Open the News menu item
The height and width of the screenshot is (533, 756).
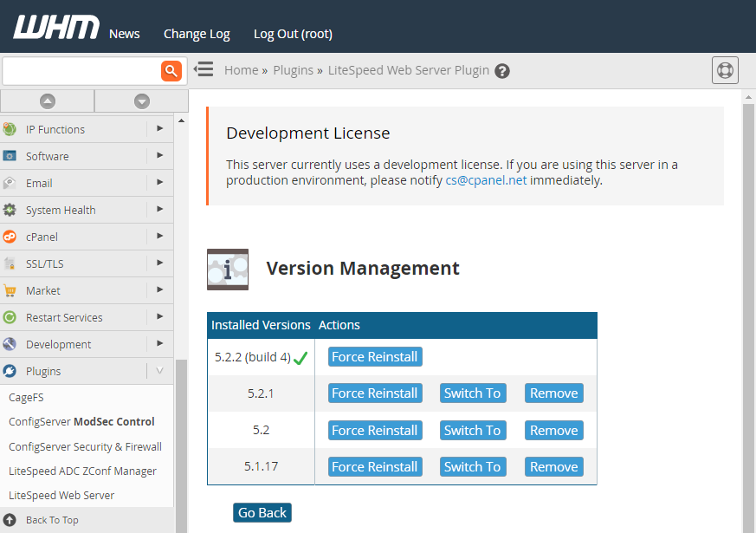(x=125, y=34)
